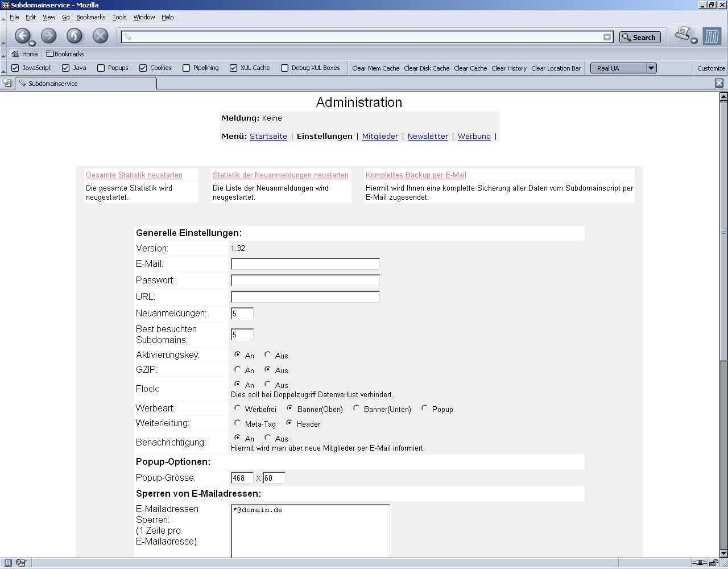
Task: Open the Edit menu
Action: point(31,17)
